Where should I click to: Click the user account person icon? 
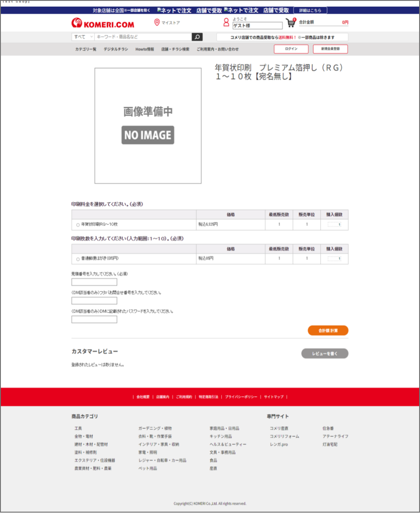(226, 23)
